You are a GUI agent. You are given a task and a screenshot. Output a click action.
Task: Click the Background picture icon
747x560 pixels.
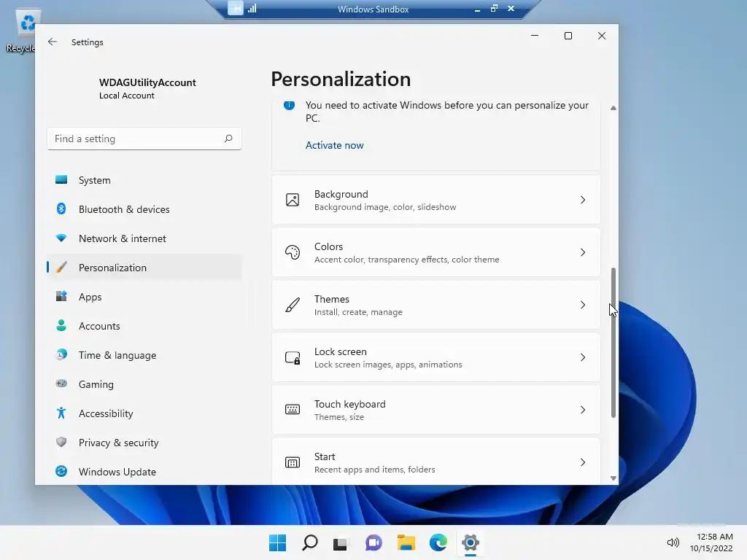click(293, 200)
